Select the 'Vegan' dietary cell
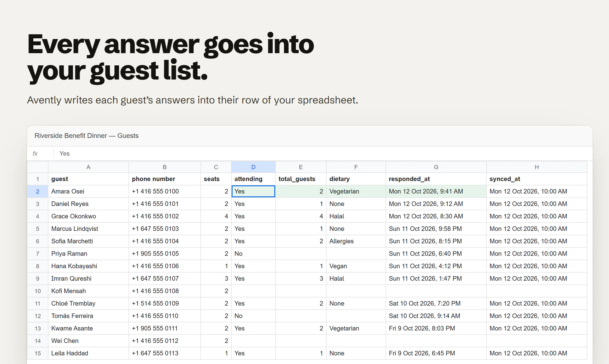609x364 pixels. 356,266
